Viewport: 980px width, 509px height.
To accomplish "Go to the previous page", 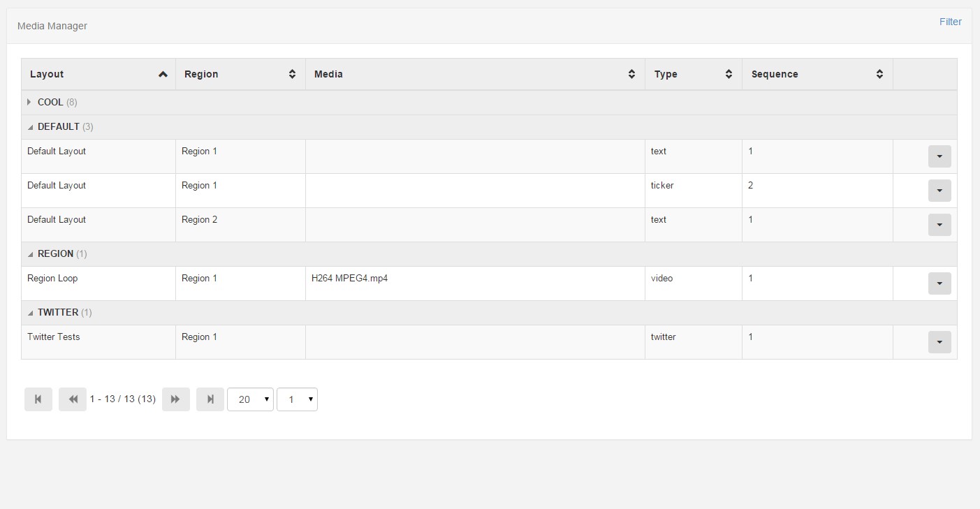I will [73, 399].
